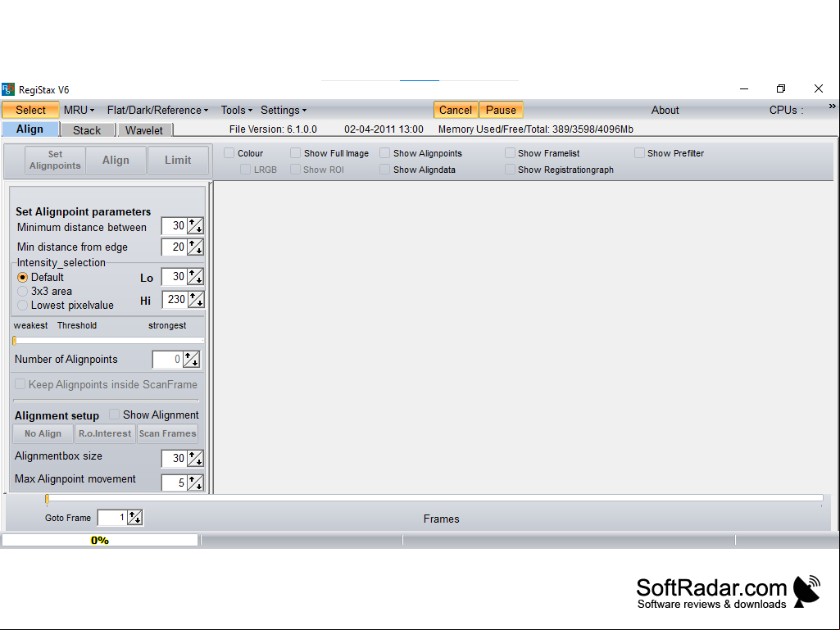Click the 'CPUs :' label
The image size is (840, 630).
[x=787, y=110]
